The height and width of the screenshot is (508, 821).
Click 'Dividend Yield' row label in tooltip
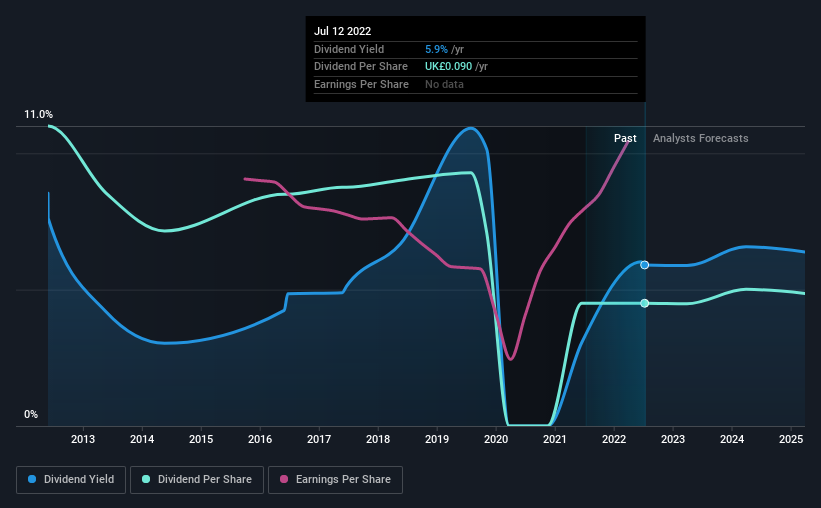[349, 49]
